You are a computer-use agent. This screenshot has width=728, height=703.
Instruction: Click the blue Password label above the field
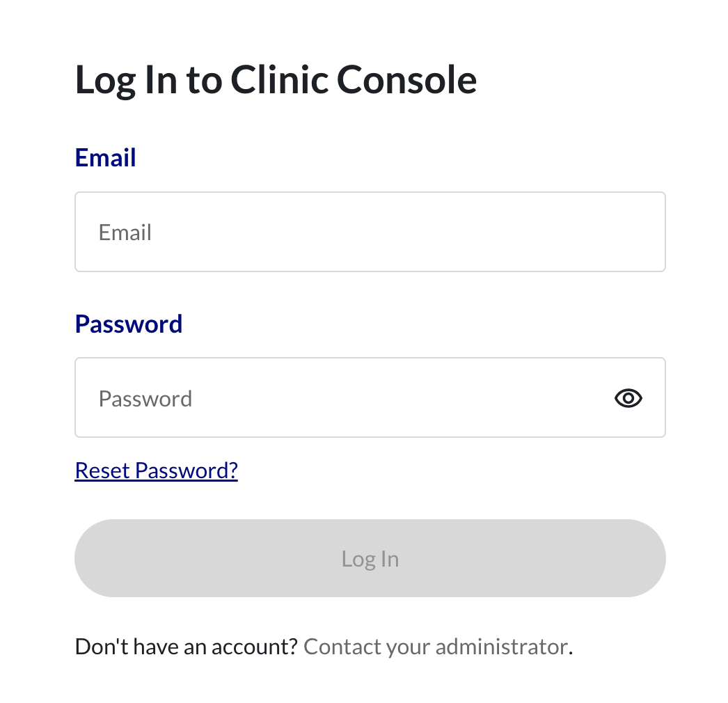click(x=128, y=324)
